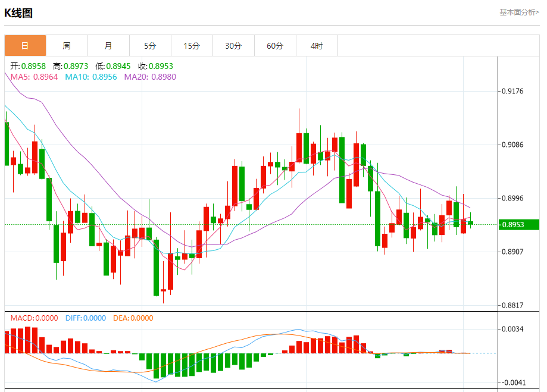Viewport: 547px width, 392px height.
Task: Click the MA20: 0.8980 label
Action: (150, 77)
